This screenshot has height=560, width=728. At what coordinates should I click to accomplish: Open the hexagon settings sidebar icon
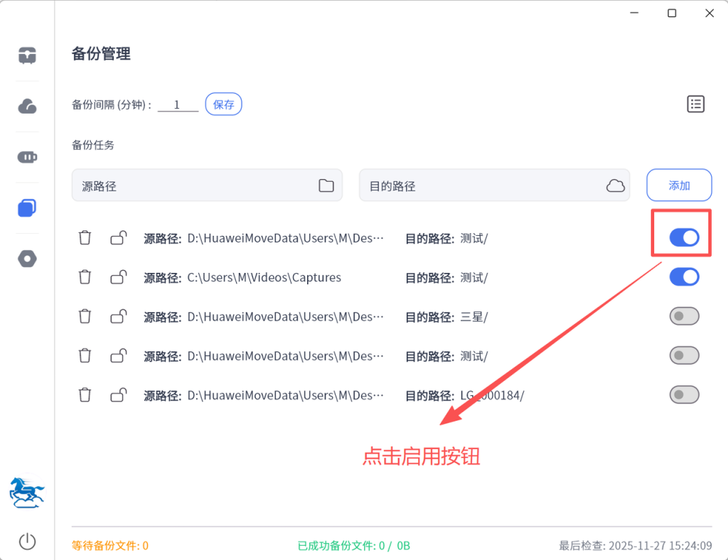point(27,259)
